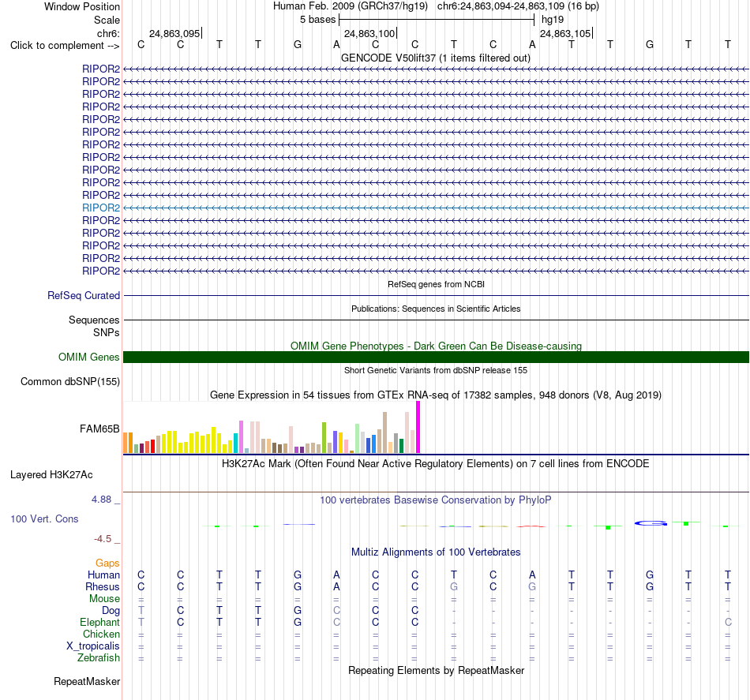This screenshot has height=700, width=750.
Task: Select the 'Zebrafish' species row label
Action: [99, 658]
